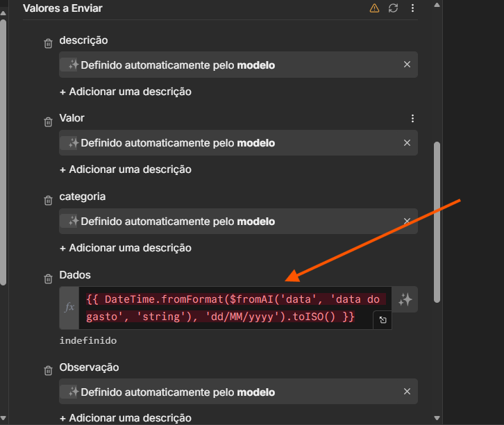This screenshot has height=425, width=504.
Task: Remove the categoria field using trash icon
Action: 49,200
